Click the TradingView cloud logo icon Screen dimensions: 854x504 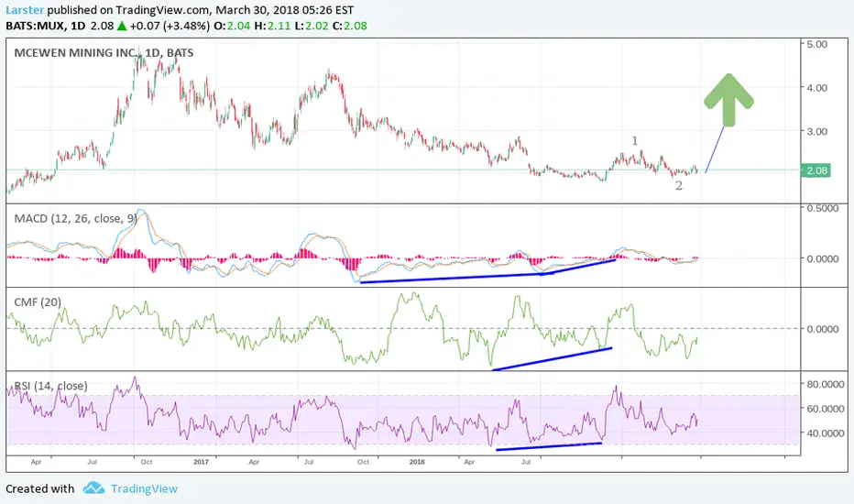pyautogui.click(x=93, y=488)
